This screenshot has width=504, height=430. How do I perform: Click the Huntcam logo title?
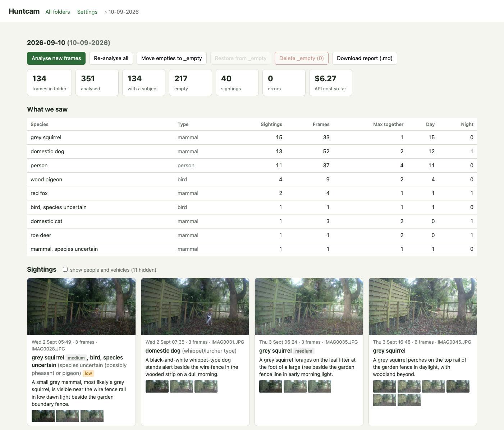coord(24,11)
